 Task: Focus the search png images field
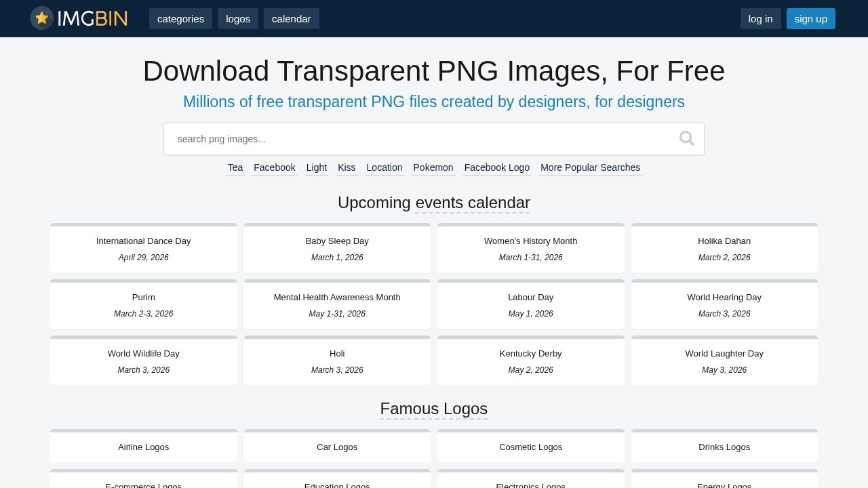pos(420,139)
